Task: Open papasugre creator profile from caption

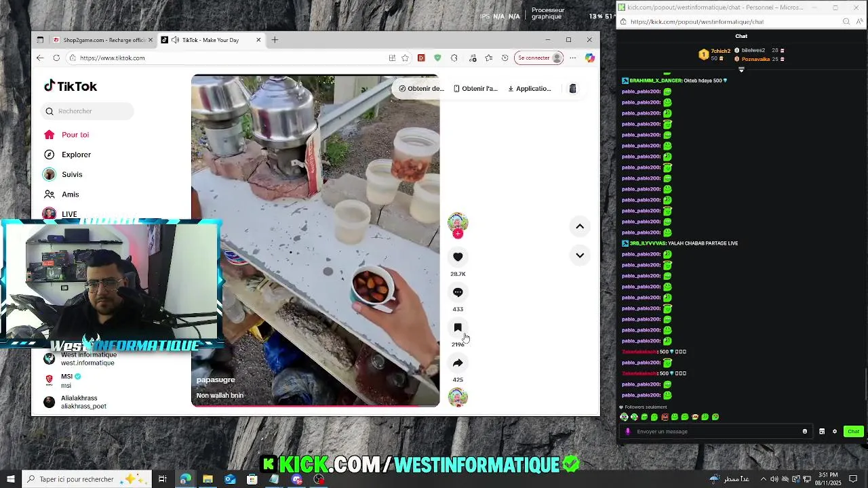Action: (216, 380)
